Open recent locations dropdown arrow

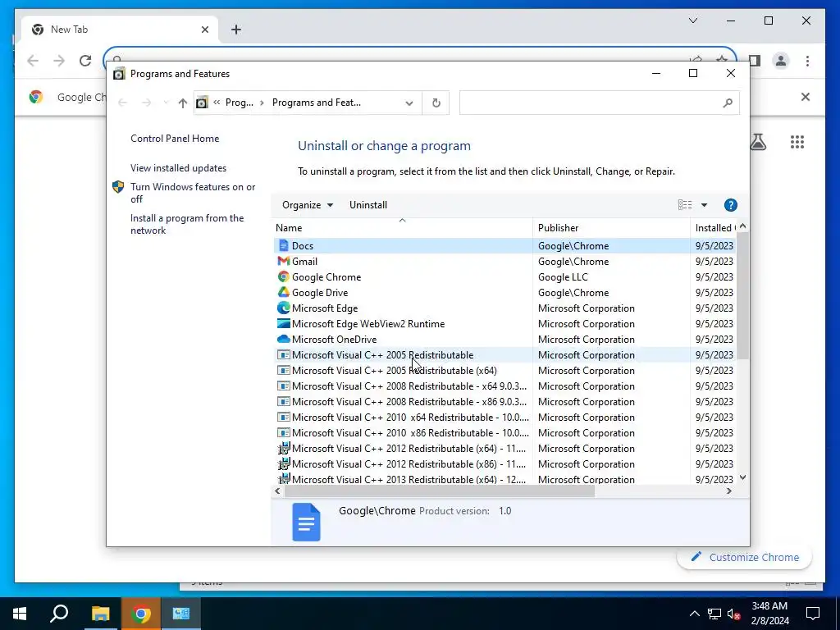tap(166, 103)
